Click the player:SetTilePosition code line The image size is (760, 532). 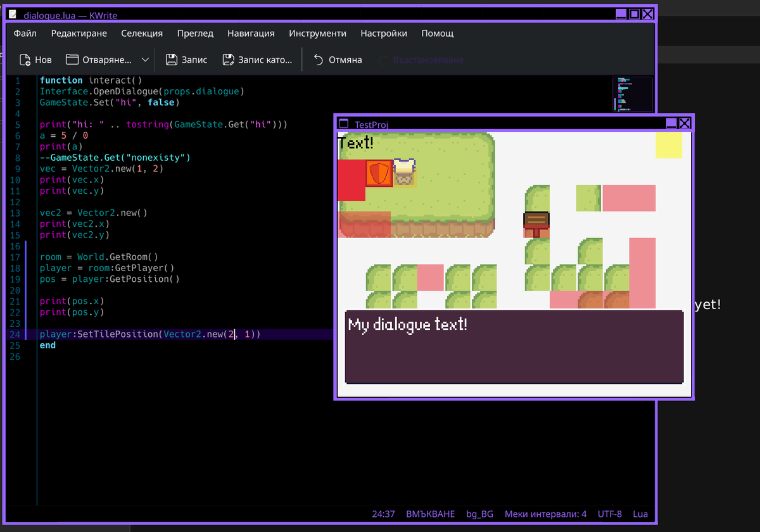(x=150, y=334)
